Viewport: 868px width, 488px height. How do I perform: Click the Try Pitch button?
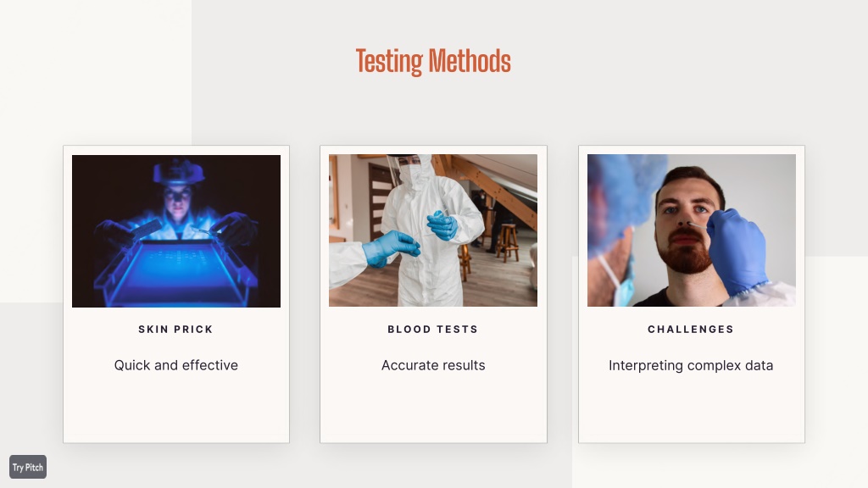[28, 467]
